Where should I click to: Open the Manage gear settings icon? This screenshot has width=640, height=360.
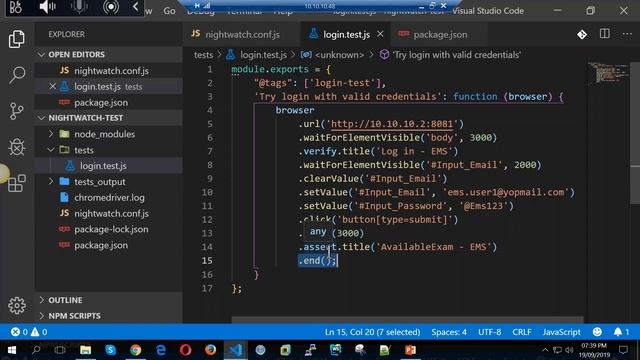[x=17, y=305]
